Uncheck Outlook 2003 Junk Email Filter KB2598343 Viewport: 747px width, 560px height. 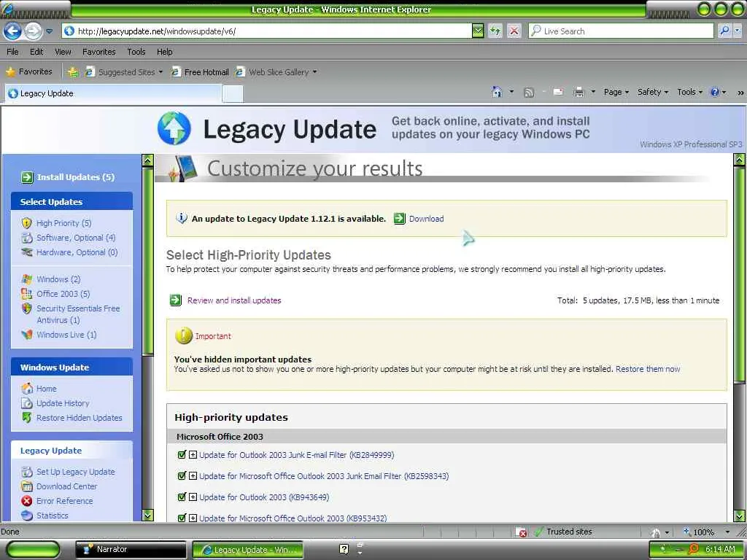(182, 475)
